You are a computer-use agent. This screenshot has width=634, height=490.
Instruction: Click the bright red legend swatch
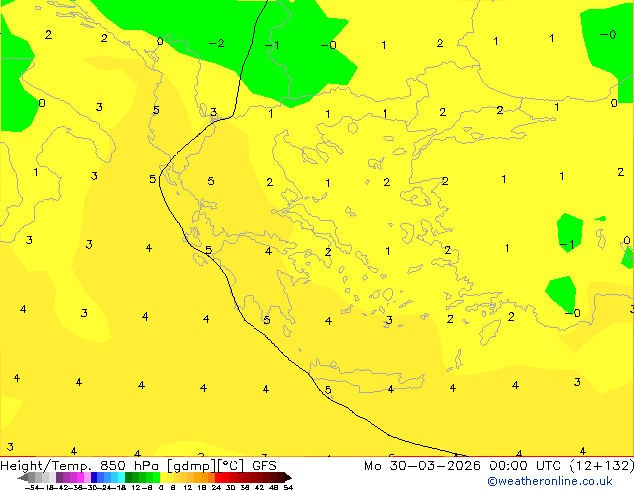point(218,477)
